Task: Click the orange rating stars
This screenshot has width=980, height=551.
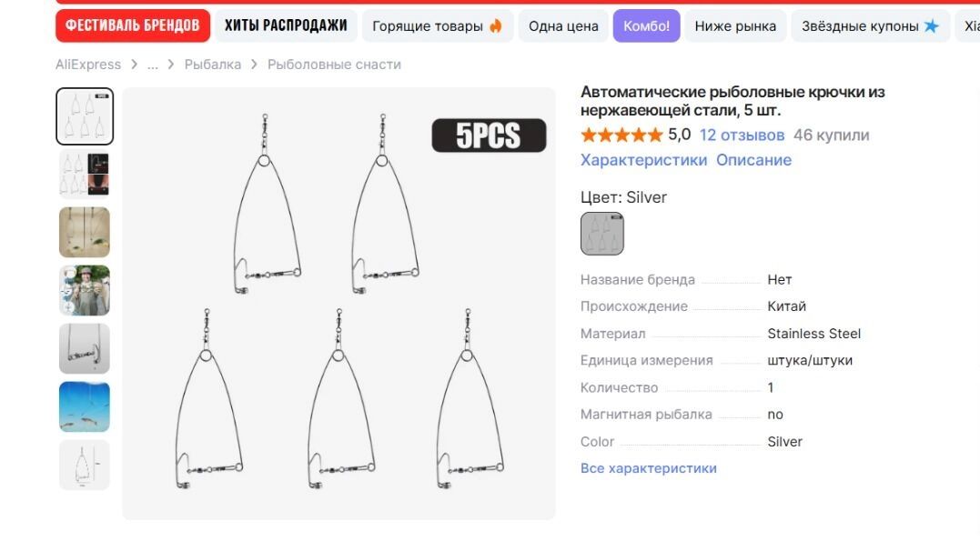Action: coord(621,135)
